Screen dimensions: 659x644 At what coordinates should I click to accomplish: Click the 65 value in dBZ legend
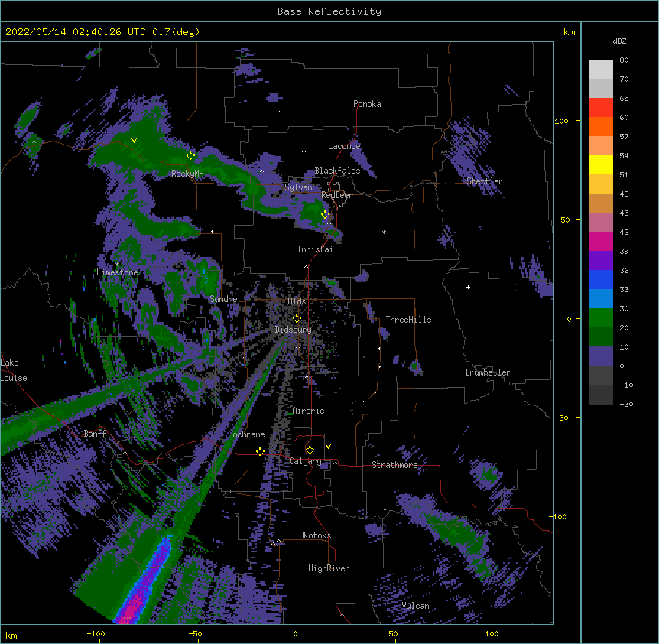pyautogui.click(x=624, y=99)
